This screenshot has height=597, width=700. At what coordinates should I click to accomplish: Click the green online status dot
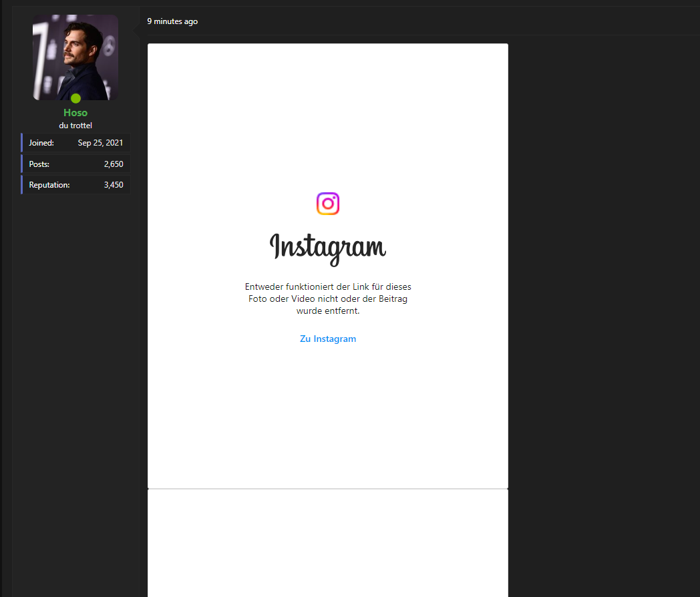(x=75, y=98)
